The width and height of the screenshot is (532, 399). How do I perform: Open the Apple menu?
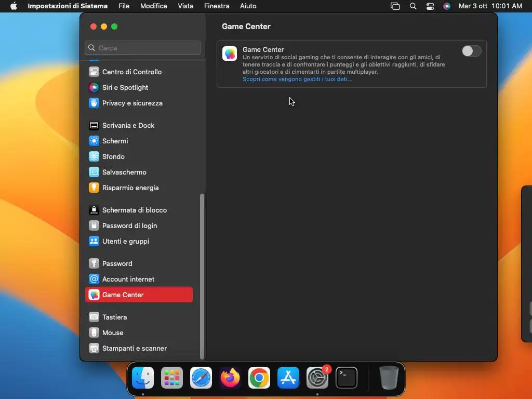(x=14, y=6)
